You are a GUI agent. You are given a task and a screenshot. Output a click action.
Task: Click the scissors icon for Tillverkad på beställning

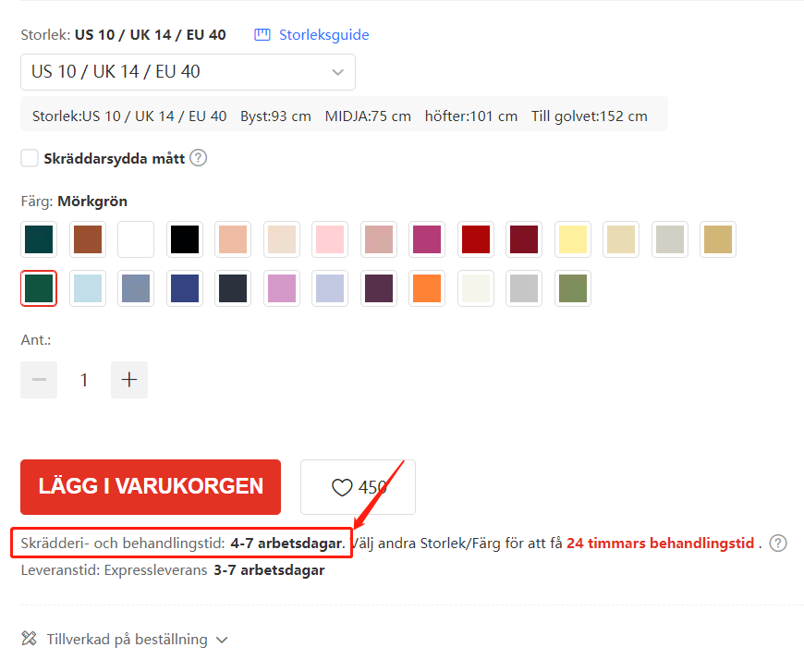(30, 639)
